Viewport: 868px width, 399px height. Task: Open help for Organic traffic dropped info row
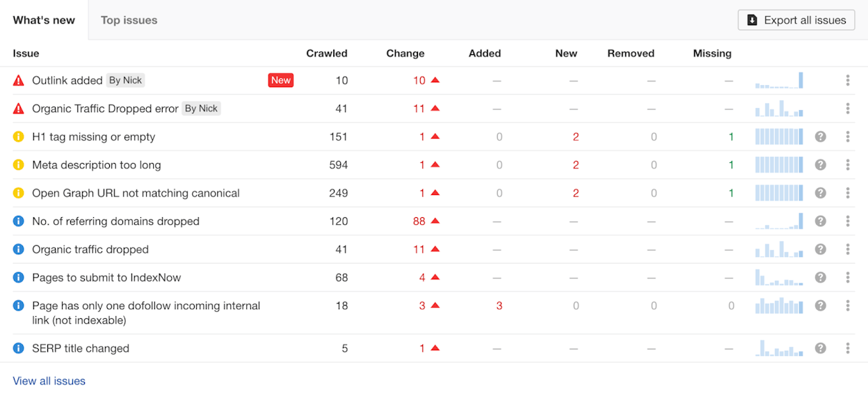821,249
